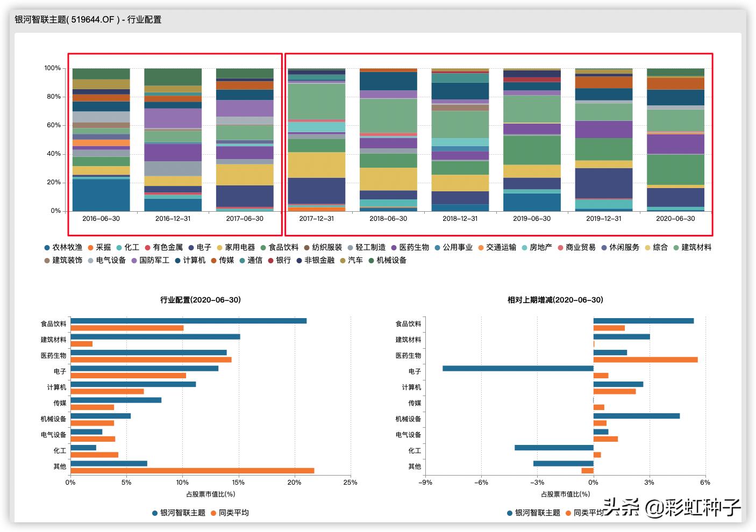Click the blue 电子 bar in 相对上期增减 chart

[x=518, y=369]
